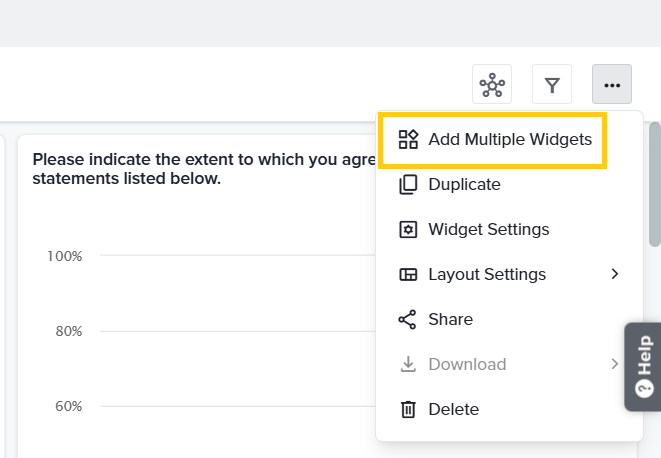This screenshot has height=458, width=661.
Task: Open the Help side tab
Action: coord(643,366)
